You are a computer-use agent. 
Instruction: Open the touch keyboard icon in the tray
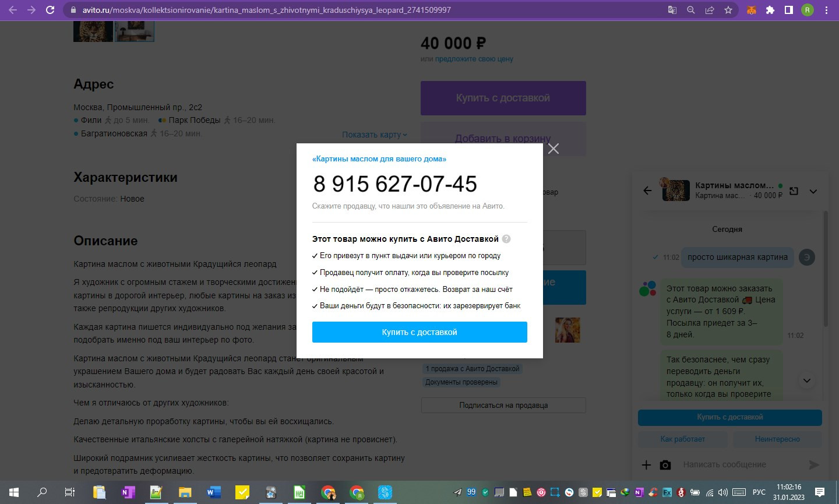coord(739,492)
